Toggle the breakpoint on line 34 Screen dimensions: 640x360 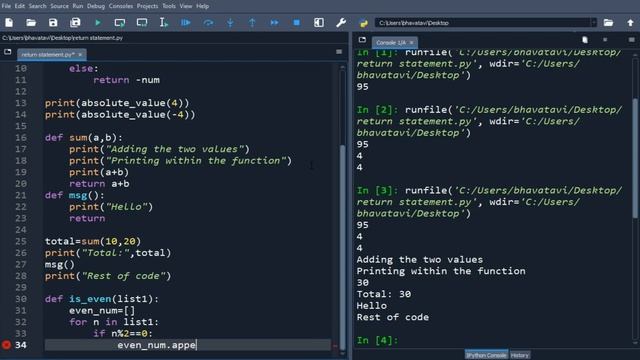click(x=6, y=345)
